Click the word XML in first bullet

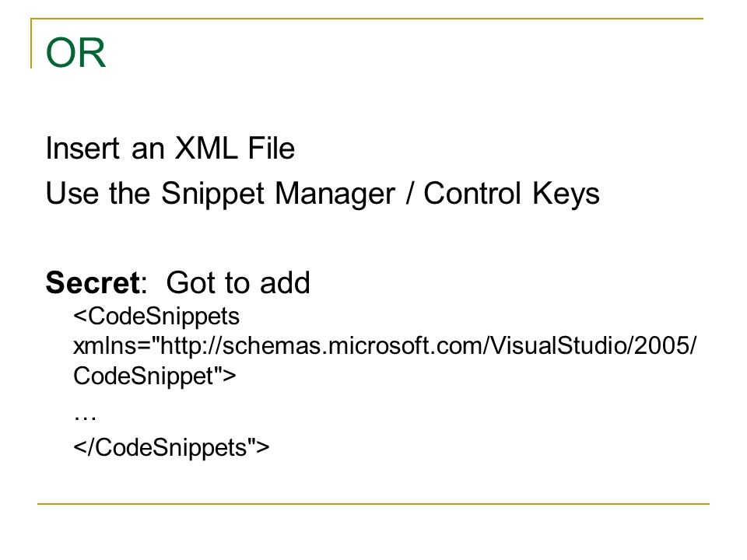pos(205,148)
